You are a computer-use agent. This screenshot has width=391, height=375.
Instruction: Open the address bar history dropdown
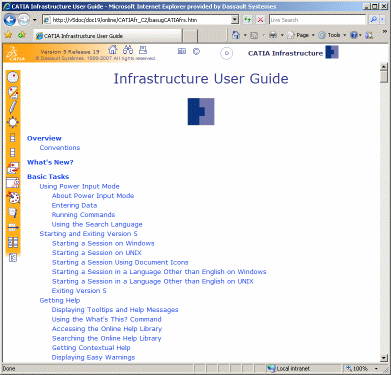(235, 20)
